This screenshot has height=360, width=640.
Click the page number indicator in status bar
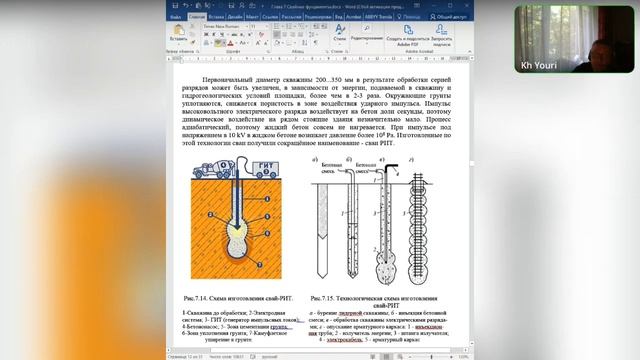pos(185,357)
